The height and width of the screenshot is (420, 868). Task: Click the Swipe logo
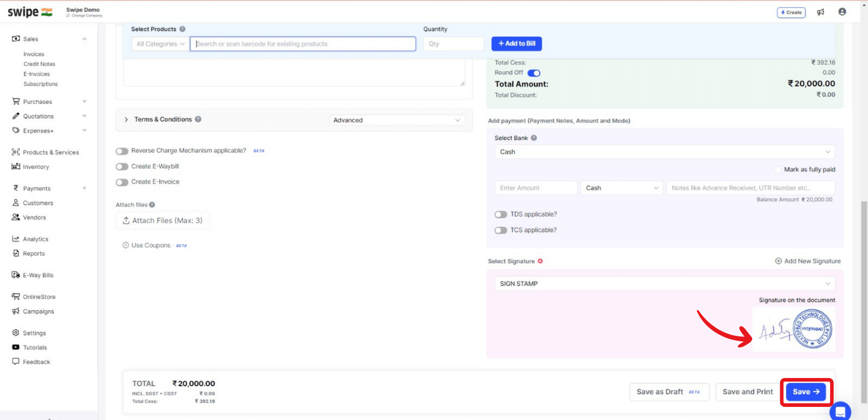[30, 12]
